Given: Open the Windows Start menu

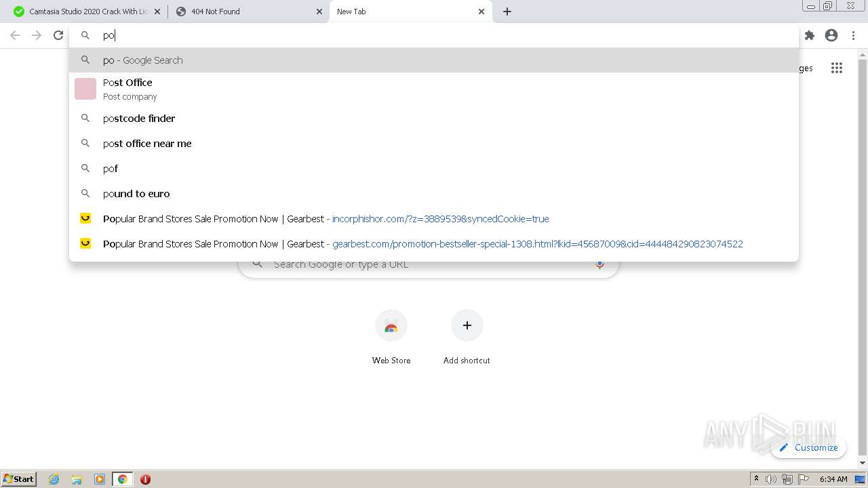Looking at the screenshot, I should click(19, 479).
